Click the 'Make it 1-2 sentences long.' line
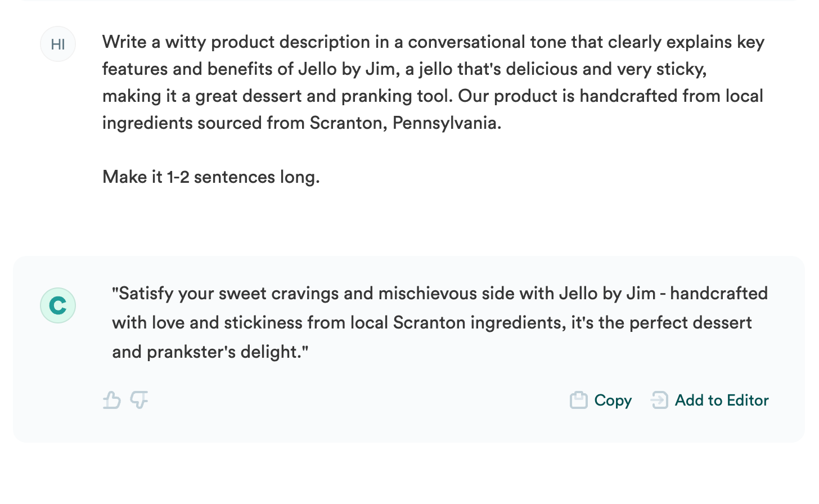This screenshot has height=504, width=819. coord(211,177)
